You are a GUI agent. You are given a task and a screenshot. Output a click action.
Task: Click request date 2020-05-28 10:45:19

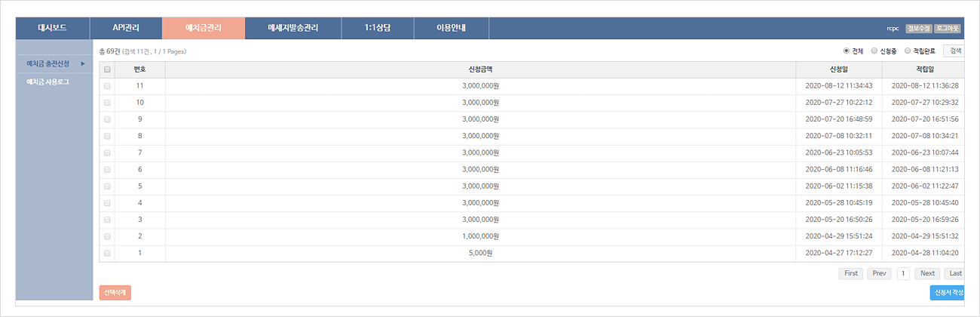pos(838,203)
